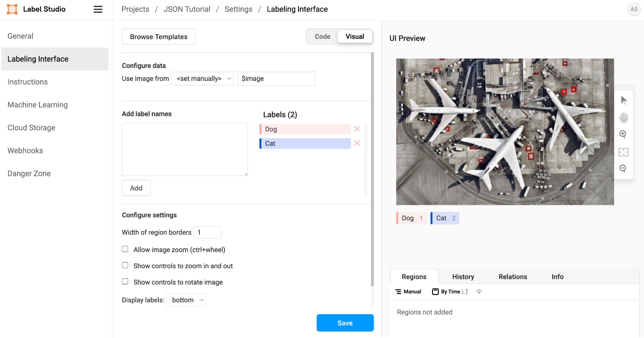The width and height of the screenshot is (644, 338).
Task: Switch to the Code view tab
Action: coord(322,36)
